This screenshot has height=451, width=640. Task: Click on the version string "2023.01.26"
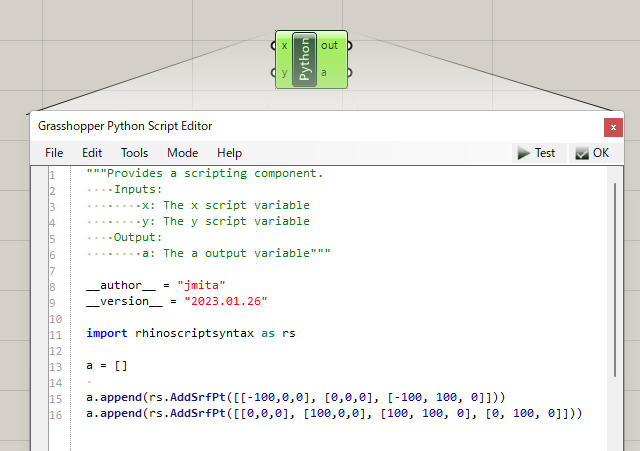click(226, 301)
